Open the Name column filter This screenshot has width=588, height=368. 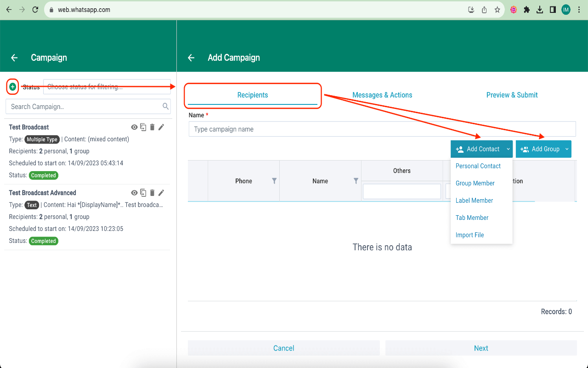click(x=356, y=181)
